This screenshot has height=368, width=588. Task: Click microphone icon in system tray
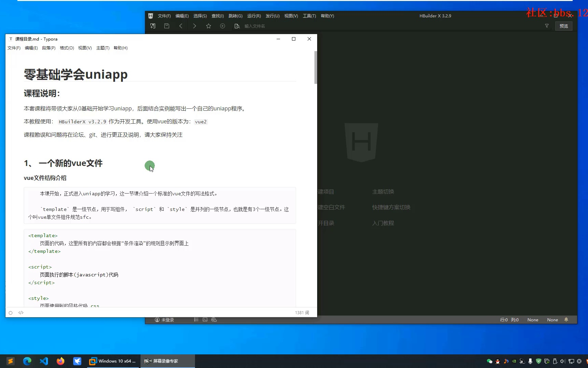(530, 361)
